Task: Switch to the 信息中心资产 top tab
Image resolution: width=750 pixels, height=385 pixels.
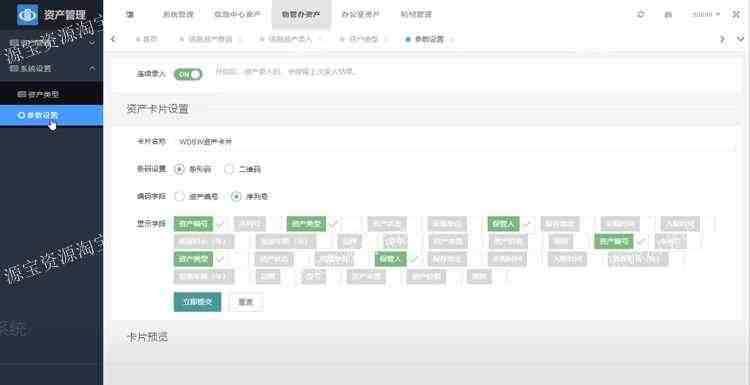Action: click(x=237, y=14)
